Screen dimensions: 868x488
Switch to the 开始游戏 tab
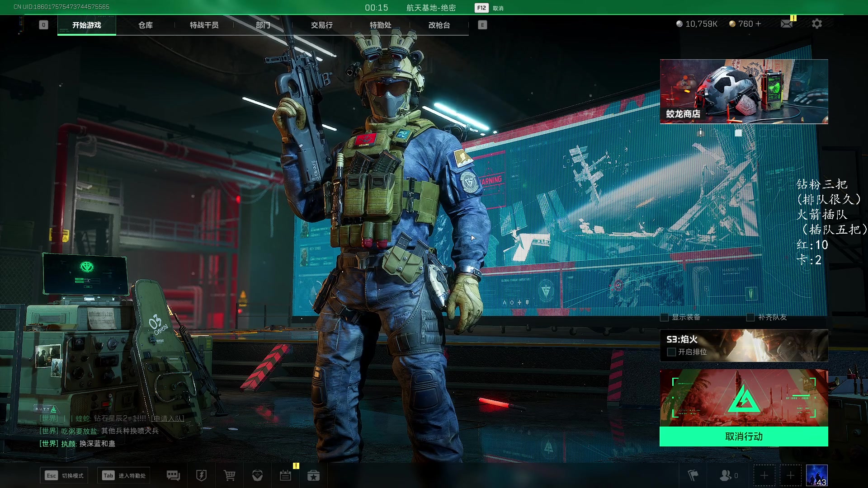click(x=87, y=25)
